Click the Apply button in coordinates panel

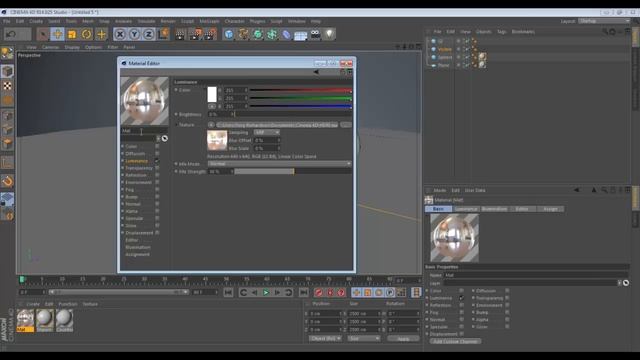point(403,339)
